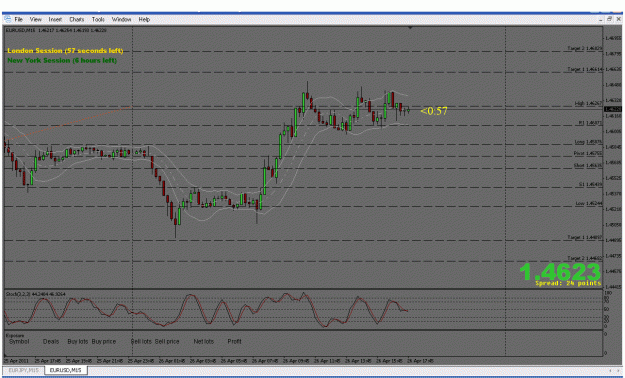Click the upper Target 1 level label
Image resolution: width=625 pixels, height=378 pixels.
click(x=585, y=69)
